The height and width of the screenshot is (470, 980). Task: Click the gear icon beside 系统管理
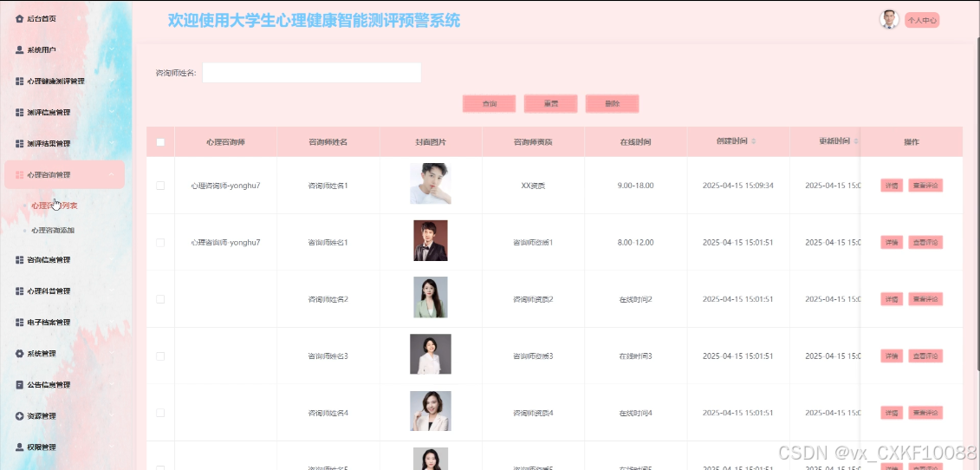coord(19,354)
